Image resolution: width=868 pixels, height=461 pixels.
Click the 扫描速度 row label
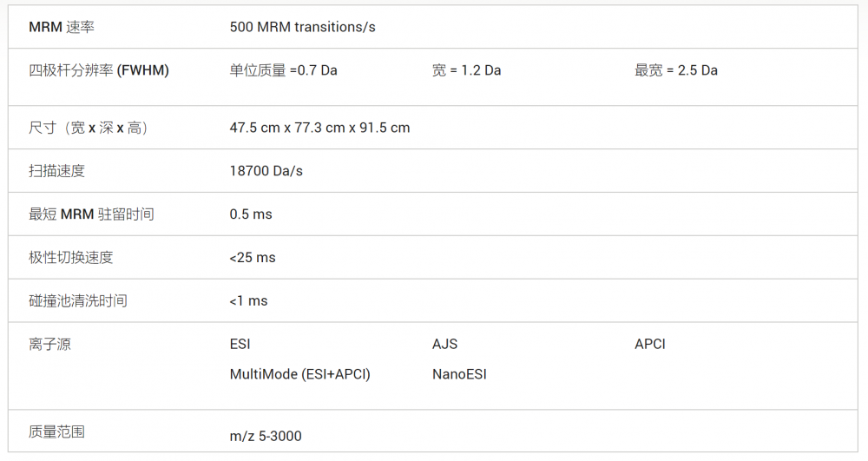click(57, 171)
